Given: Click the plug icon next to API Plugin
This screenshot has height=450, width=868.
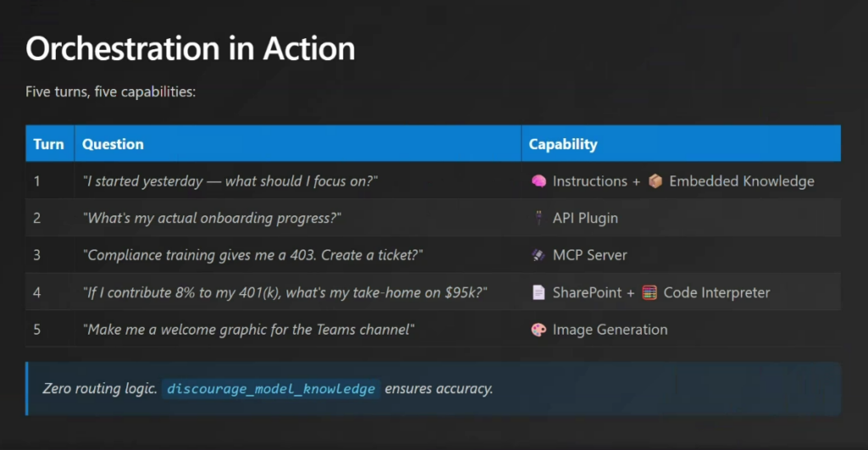Looking at the screenshot, I should tap(538, 219).
